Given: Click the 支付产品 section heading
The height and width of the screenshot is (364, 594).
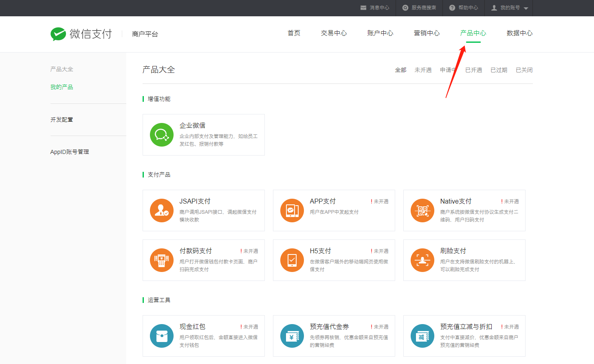Looking at the screenshot, I should (159, 175).
